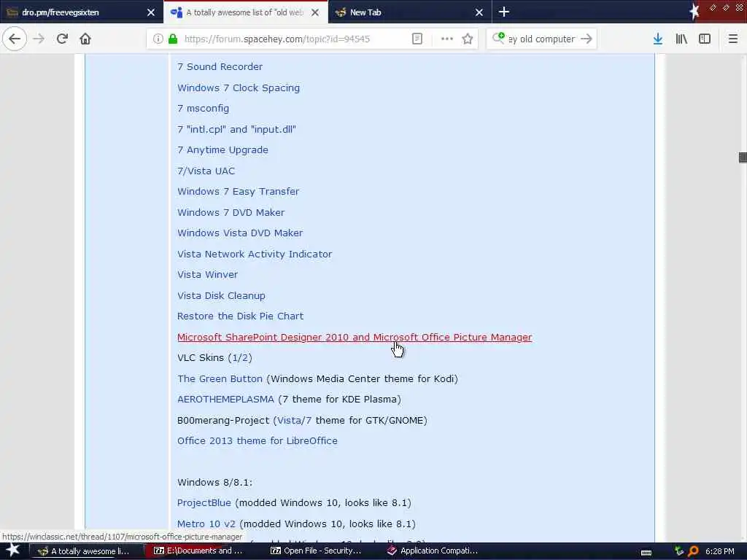Screen dimensions: 747x560
Task: Open Windows 7 Easy Transfer link
Action: coord(239,192)
